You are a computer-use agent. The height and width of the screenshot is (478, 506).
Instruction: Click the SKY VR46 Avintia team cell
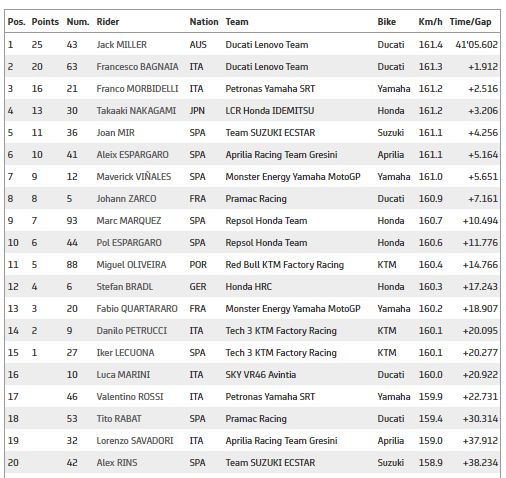261,375
